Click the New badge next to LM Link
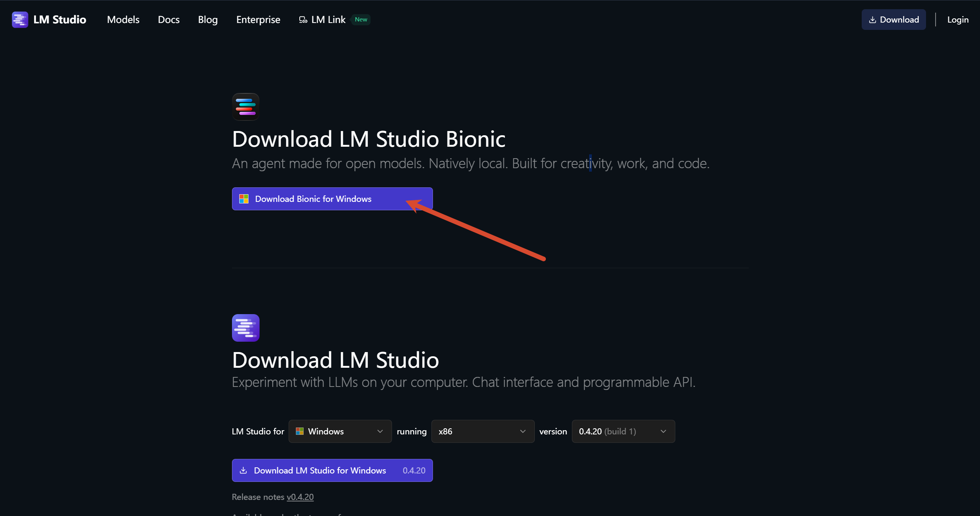 pos(361,20)
